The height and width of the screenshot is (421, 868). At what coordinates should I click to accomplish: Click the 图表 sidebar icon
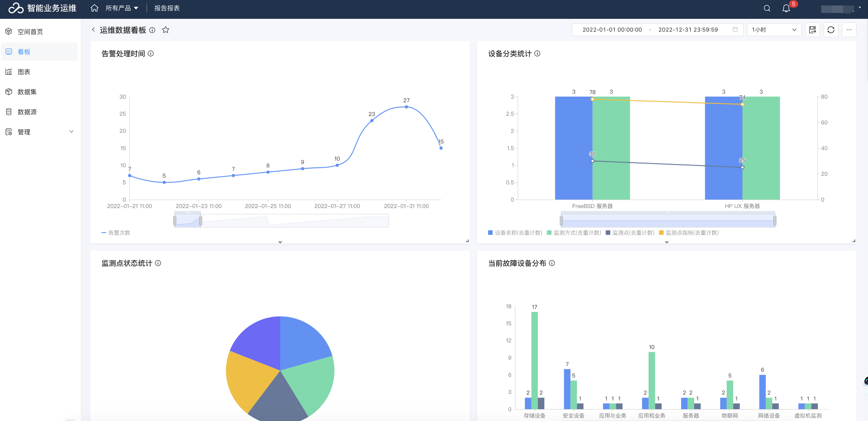click(x=9, y=71)
